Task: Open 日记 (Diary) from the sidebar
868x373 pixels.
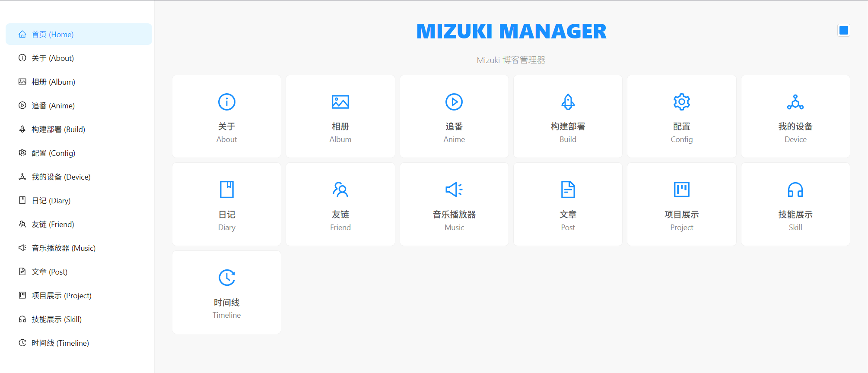Action: click(79, 200)
